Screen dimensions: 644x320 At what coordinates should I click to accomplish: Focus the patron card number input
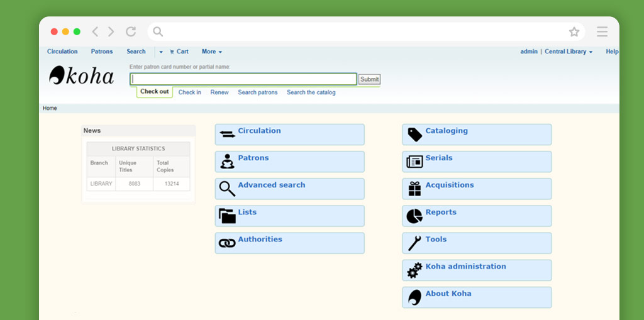pyautogui.click(x=243, y=79)
